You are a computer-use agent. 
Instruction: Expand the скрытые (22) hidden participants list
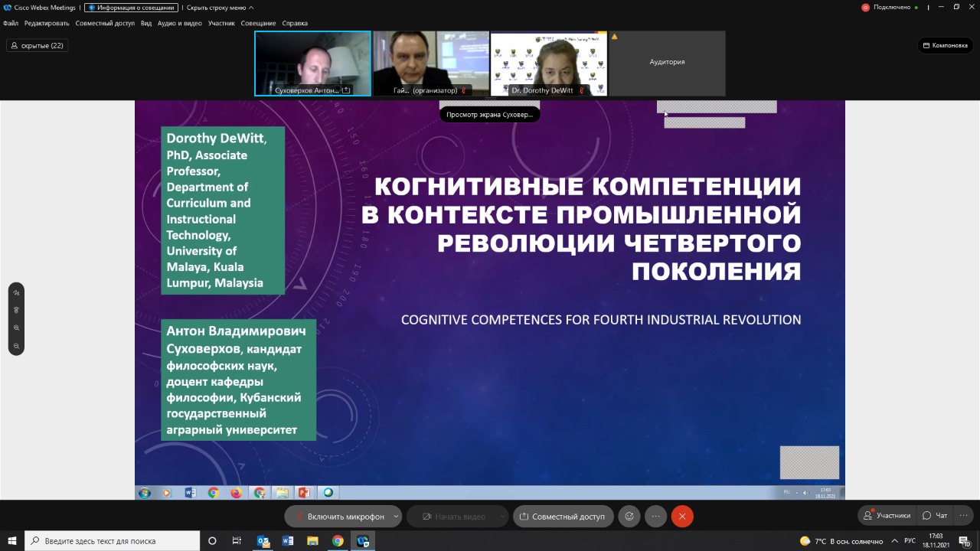point(38,46)
